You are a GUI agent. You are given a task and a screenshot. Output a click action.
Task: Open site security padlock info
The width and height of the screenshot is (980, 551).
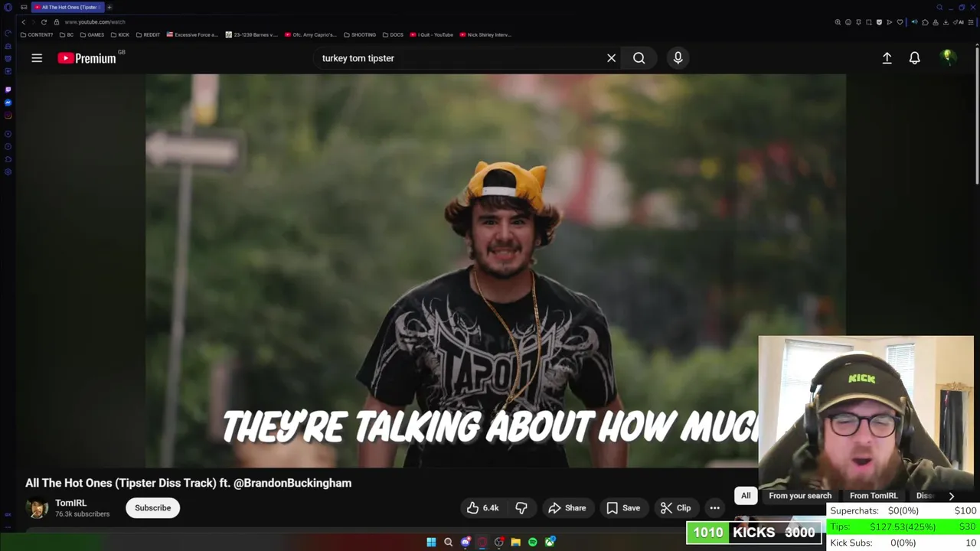click(57, 22)
